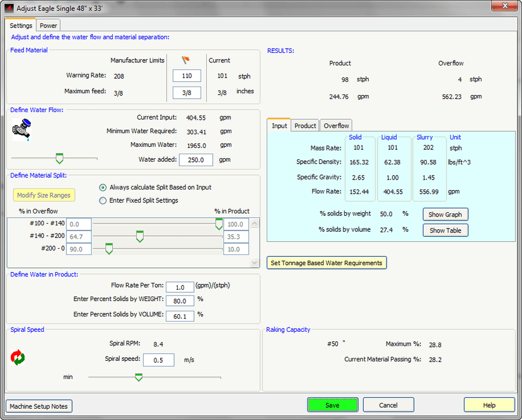Open the Show Table view
This screenshot has width=522, height=420.
(x=445, y=230)
